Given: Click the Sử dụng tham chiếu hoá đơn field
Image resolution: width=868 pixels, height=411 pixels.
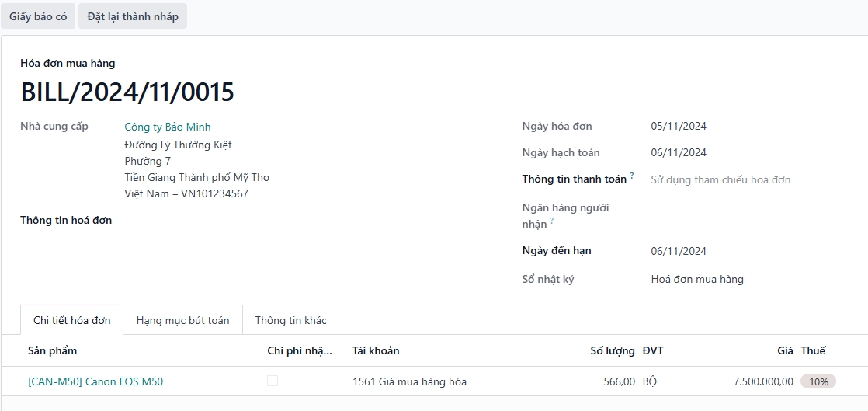Looking at the screenshot, I should pyautogui.click(x=720, y=180).
